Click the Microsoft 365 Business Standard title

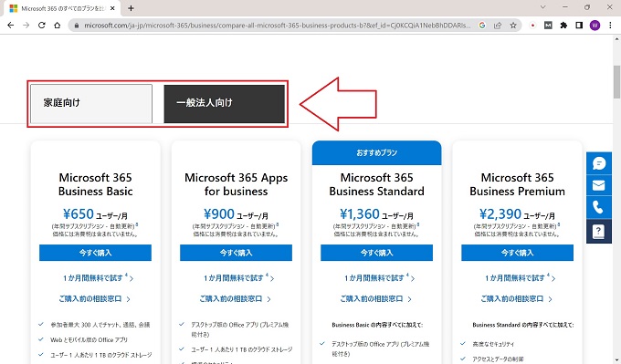click(376, 184)
